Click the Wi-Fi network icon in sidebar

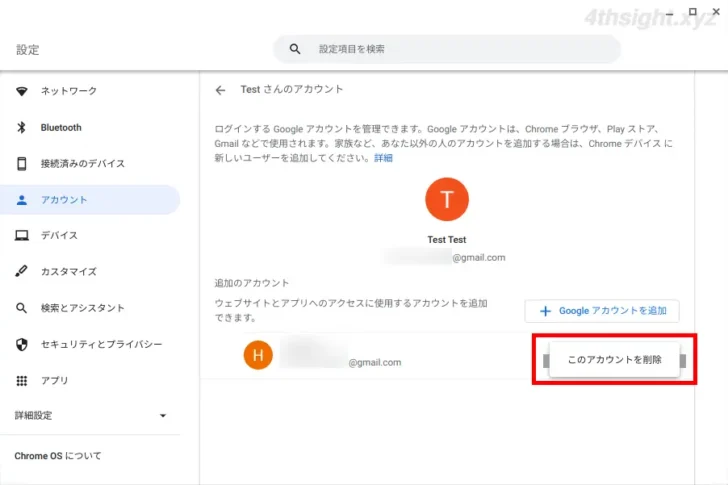click(x=21, y=91)
